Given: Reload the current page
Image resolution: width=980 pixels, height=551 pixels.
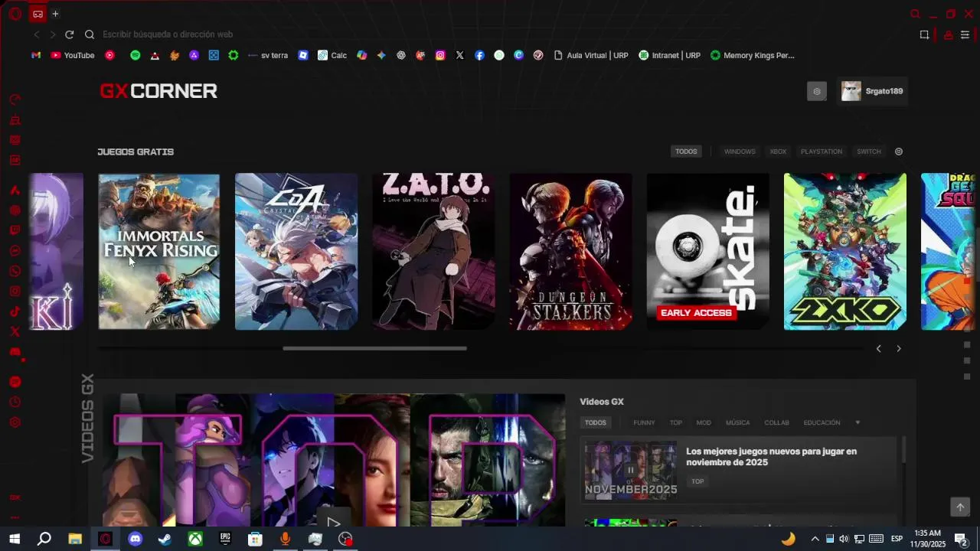Looking at the screenshot, I should (69, 34).
